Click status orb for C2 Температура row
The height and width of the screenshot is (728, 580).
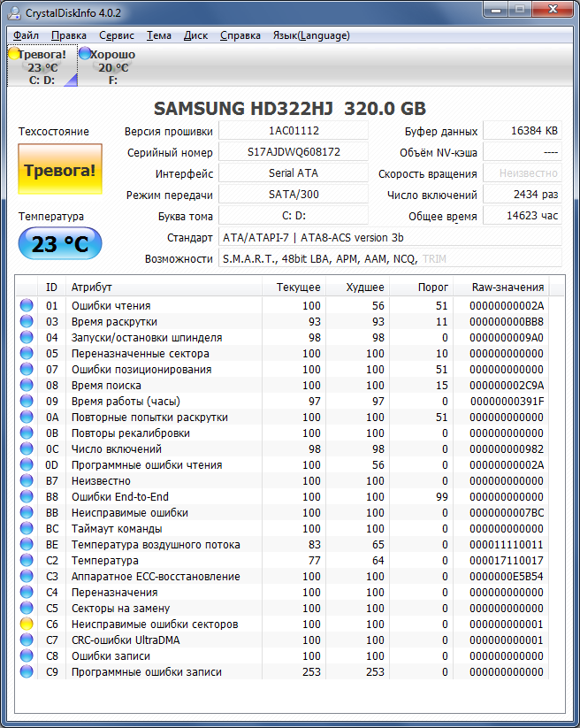[x=27, y=560]
